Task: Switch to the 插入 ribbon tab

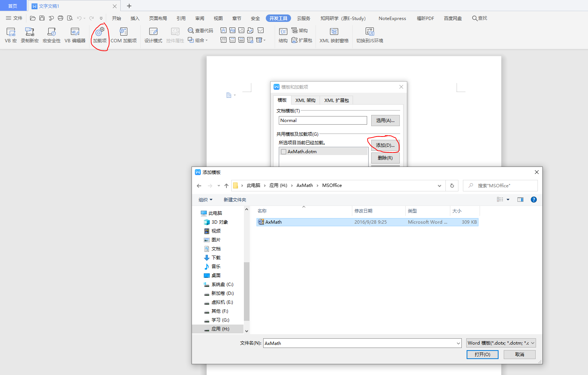Action: tap(135, 18)
